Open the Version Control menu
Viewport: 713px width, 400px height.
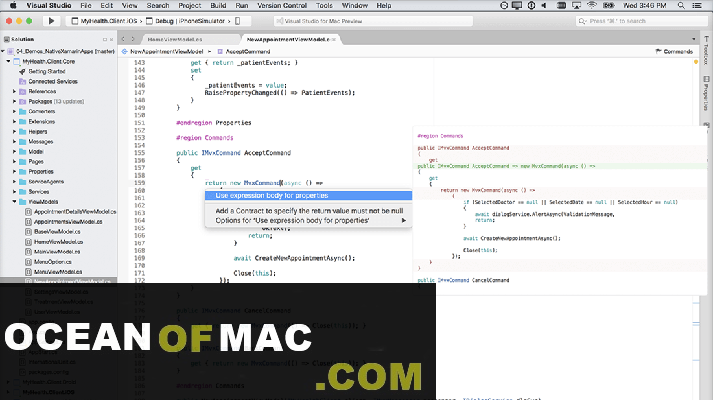282,5
